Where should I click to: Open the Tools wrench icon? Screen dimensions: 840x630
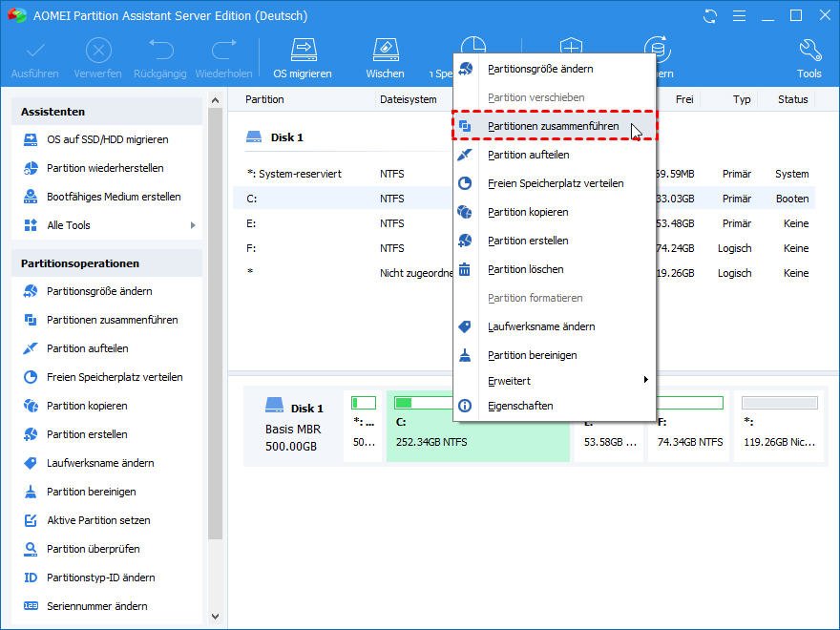pos(809,51)
